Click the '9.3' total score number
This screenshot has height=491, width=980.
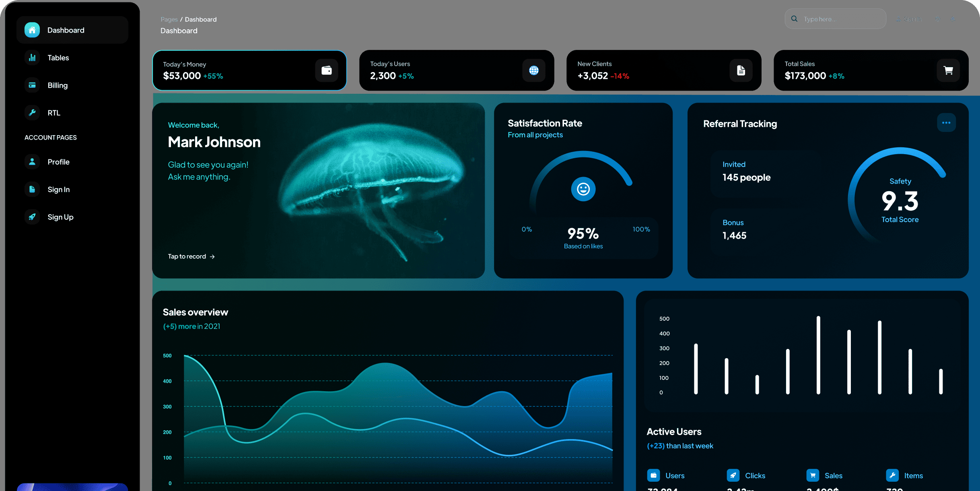[900, 201]
